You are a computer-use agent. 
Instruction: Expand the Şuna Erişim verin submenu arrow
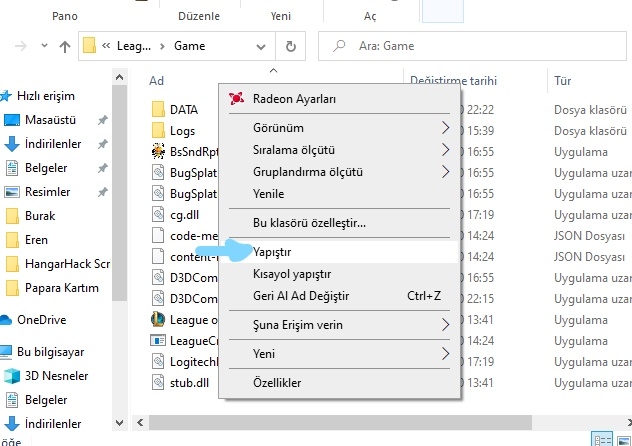[x=445, y=325]
